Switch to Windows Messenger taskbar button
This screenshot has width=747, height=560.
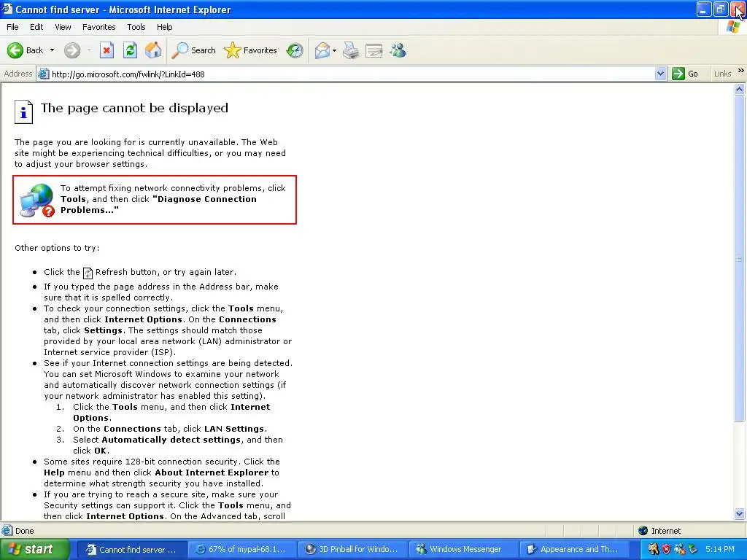click(x=462, y=550)
